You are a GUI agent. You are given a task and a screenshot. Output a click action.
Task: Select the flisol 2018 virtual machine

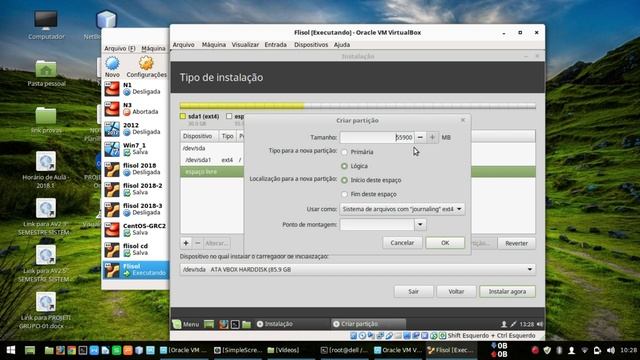coord(136,169)
